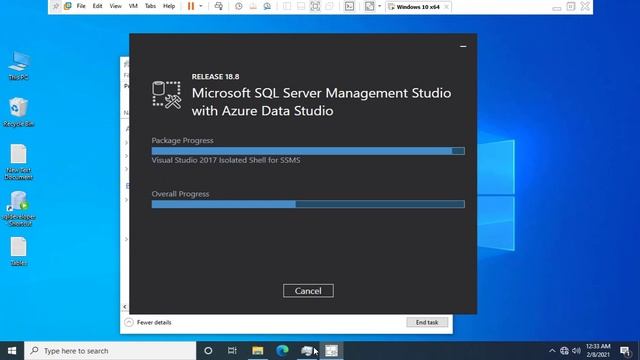Screen dimensions: 640x360
Task: Open the Action Center notifications
Action: [x=625, y=351]
